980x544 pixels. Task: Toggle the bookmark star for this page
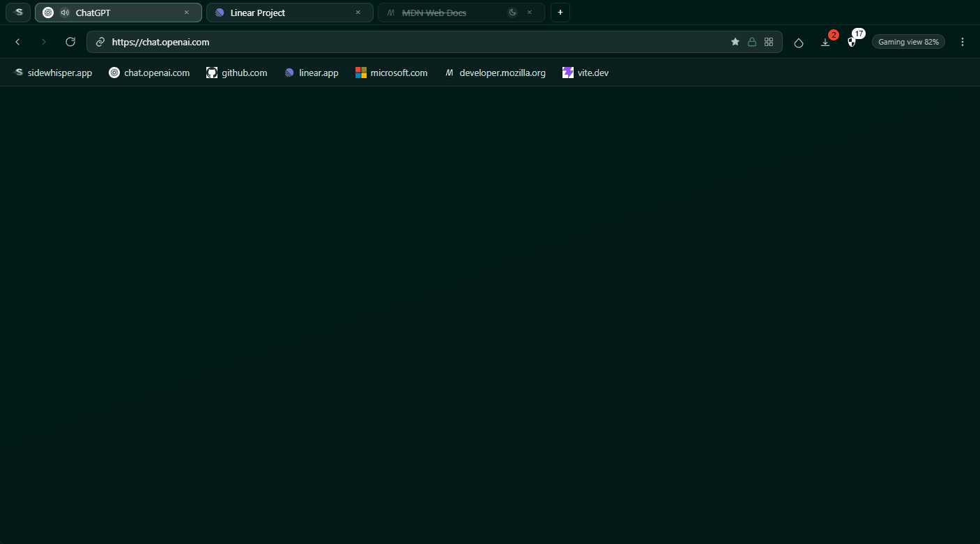point(735,42)
